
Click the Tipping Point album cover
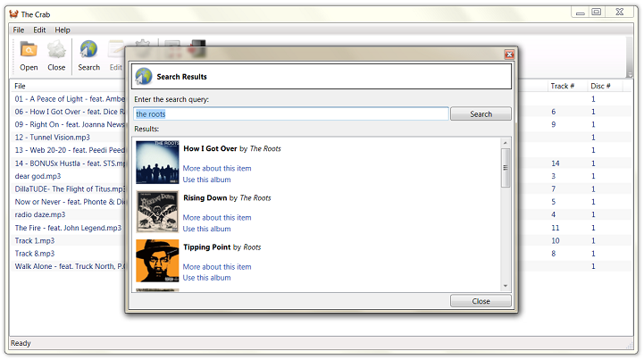[157, 261]
